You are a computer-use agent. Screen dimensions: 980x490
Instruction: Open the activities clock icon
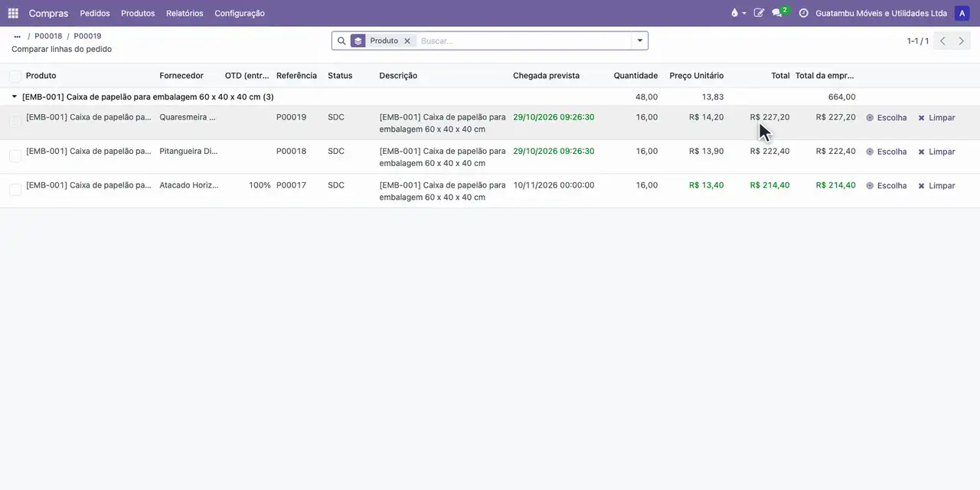[x=803, y=13]
